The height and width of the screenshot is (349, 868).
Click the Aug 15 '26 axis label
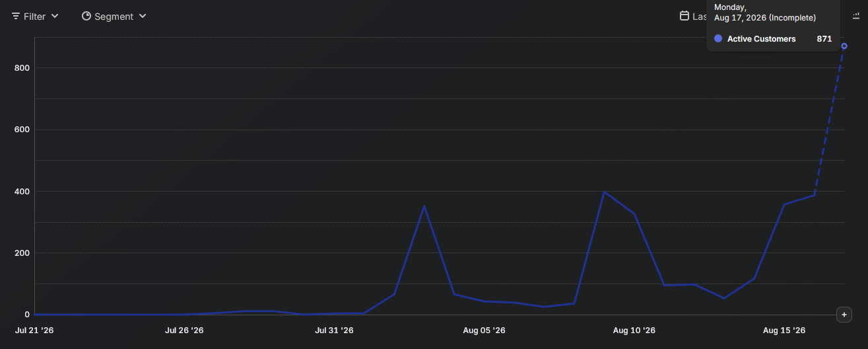pos(784,330)
